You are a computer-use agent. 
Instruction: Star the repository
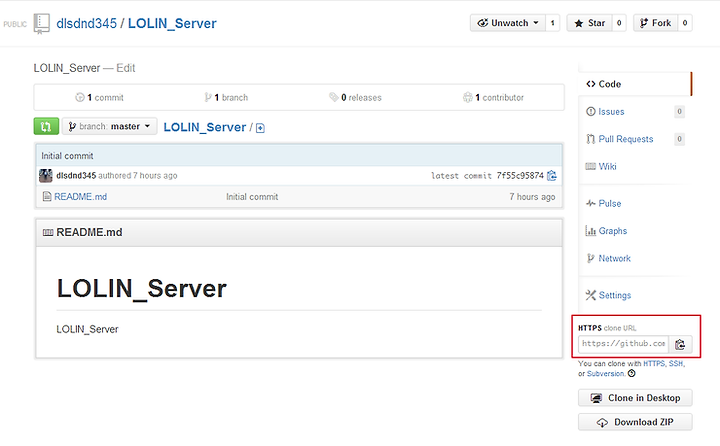point(590,23)
